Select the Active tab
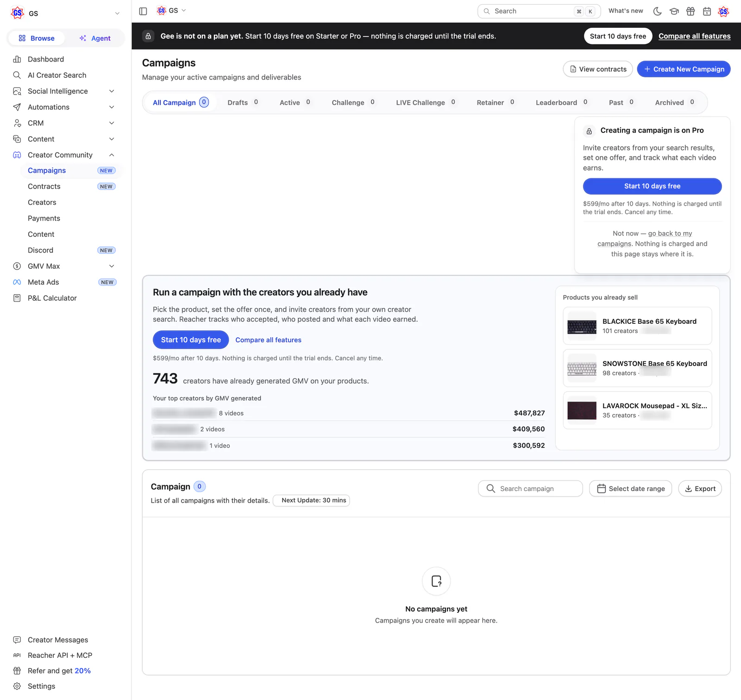Image resolution: width=741 pixels, height=700 pixels. point(295,102)
